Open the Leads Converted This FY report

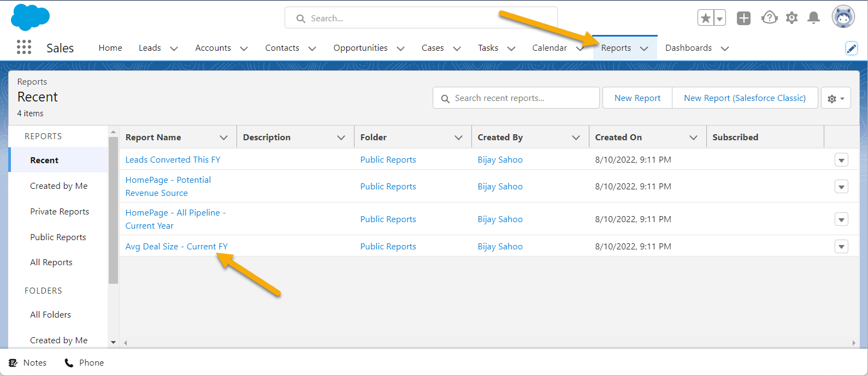click(173, 160)
